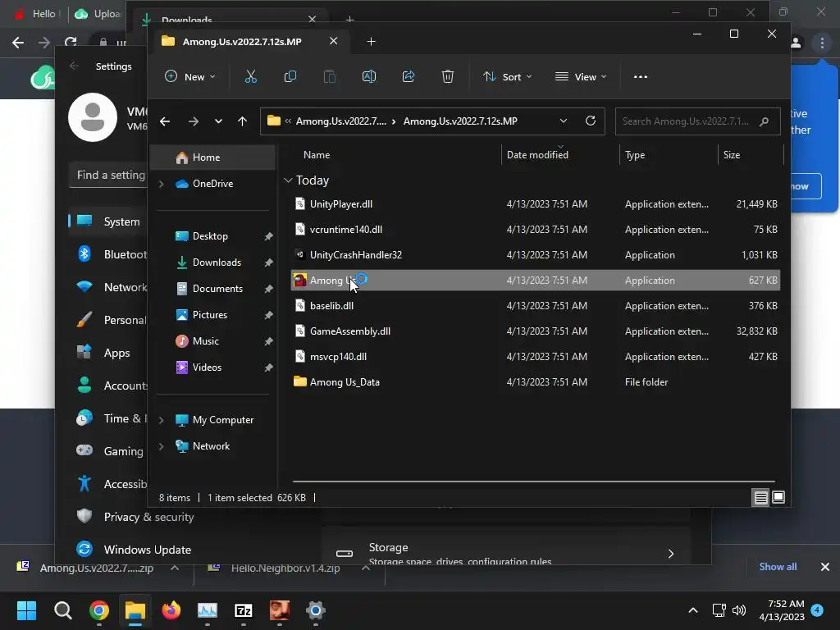The width and height of the screenshot is (840, 630).
Task: Select the Among.Us.v2022.7.12s.MP tab
Action: coord(242,41)
